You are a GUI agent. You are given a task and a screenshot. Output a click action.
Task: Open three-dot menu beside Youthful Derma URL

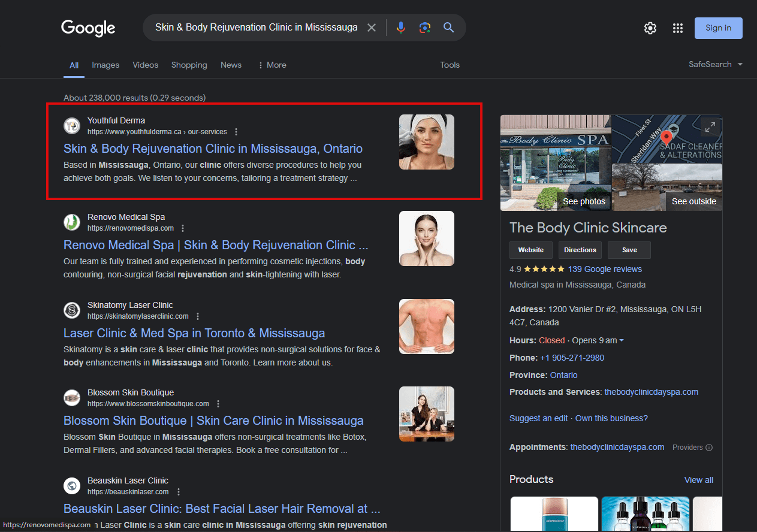click(x=236, y=132)
